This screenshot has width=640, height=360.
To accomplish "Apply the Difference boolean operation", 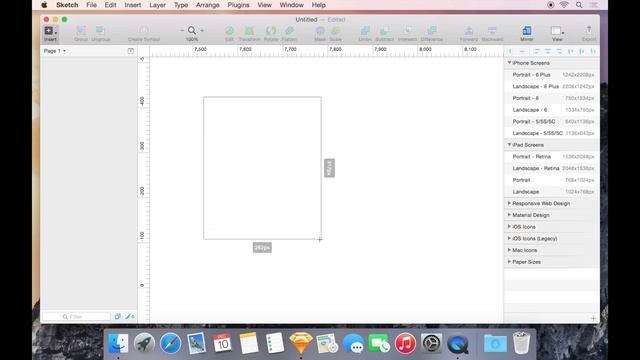I will pos(432,31).
